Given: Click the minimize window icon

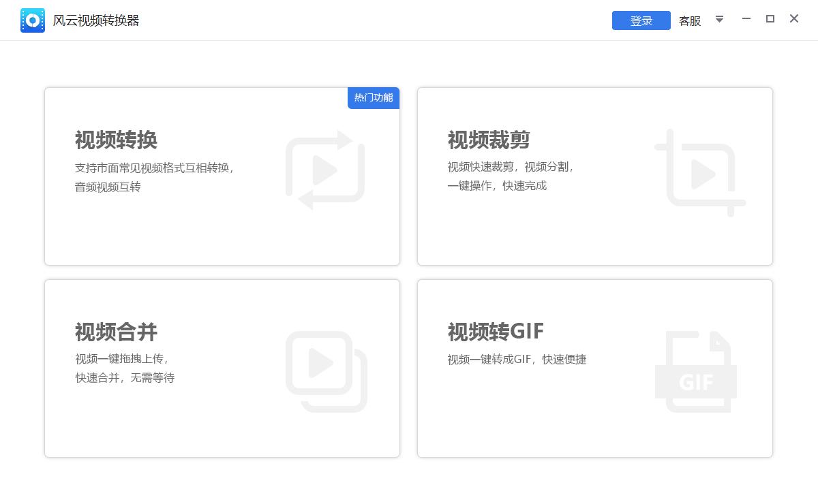Looking at the screenshot, I should tap(746, 19).
